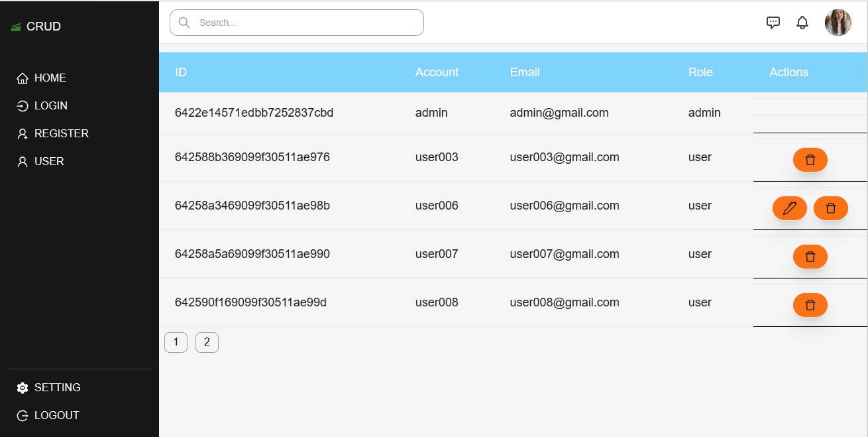Image resolution: width=868 pixels, height=437 pixels.
Task: Click the magnifier icon in search box
Action: pyautogui.click(x=185, y=23)
